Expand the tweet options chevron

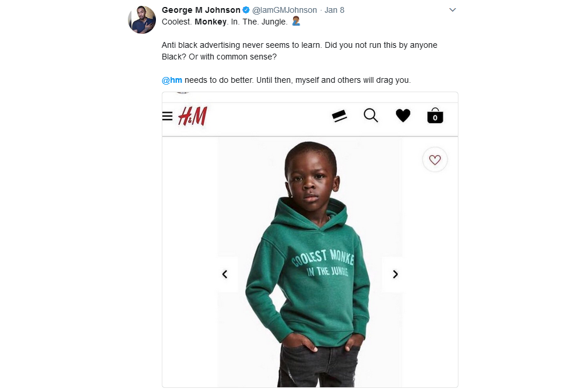(452, 10)
